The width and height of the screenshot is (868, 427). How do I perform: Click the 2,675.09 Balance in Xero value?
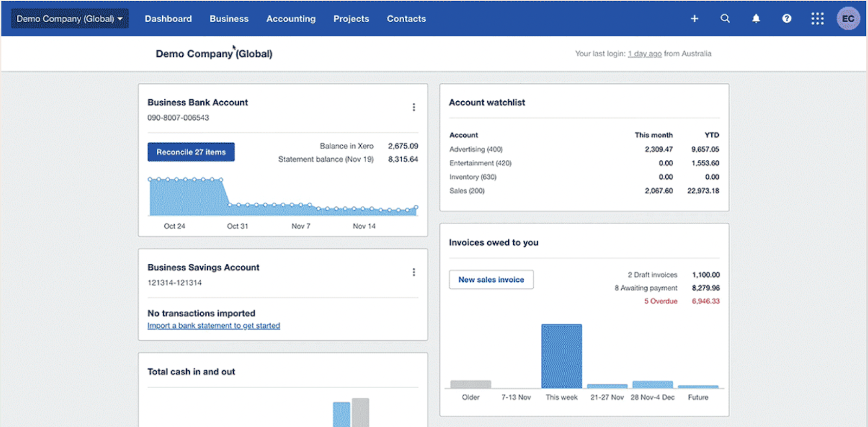coord(403,146)
